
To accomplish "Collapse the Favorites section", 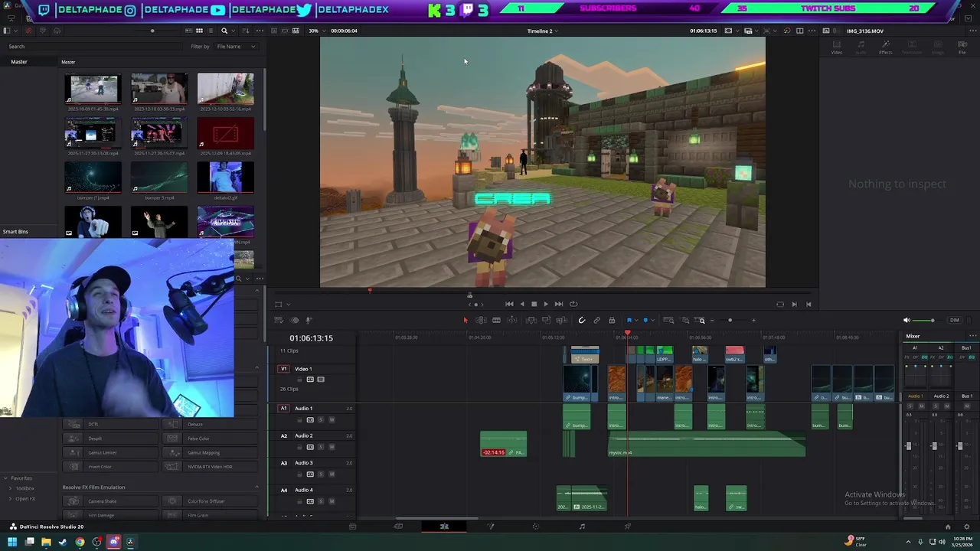I will (x=6, y=478).
